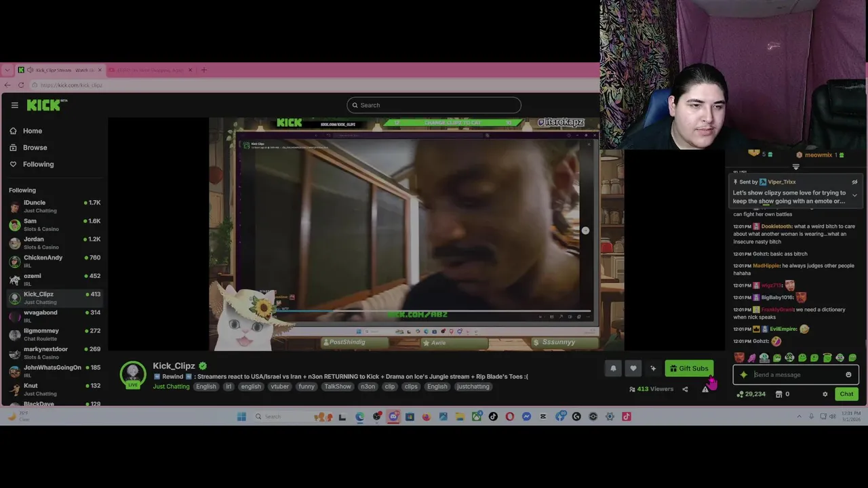
Task: Open Opera browser from taskbar
Action: (510, 417)
